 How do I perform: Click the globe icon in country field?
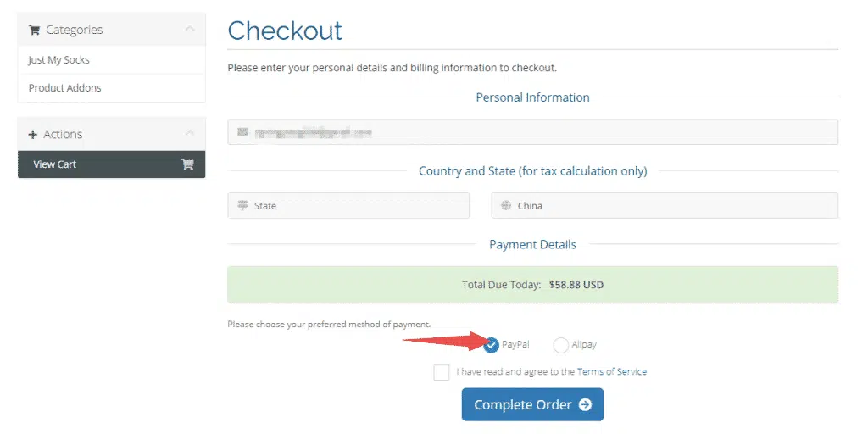[x=506, y=205]
